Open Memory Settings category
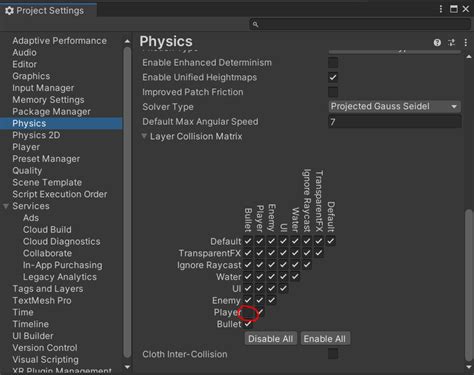Image resolution: width=474 pixels, height=375 pixels. click(48, 100)
